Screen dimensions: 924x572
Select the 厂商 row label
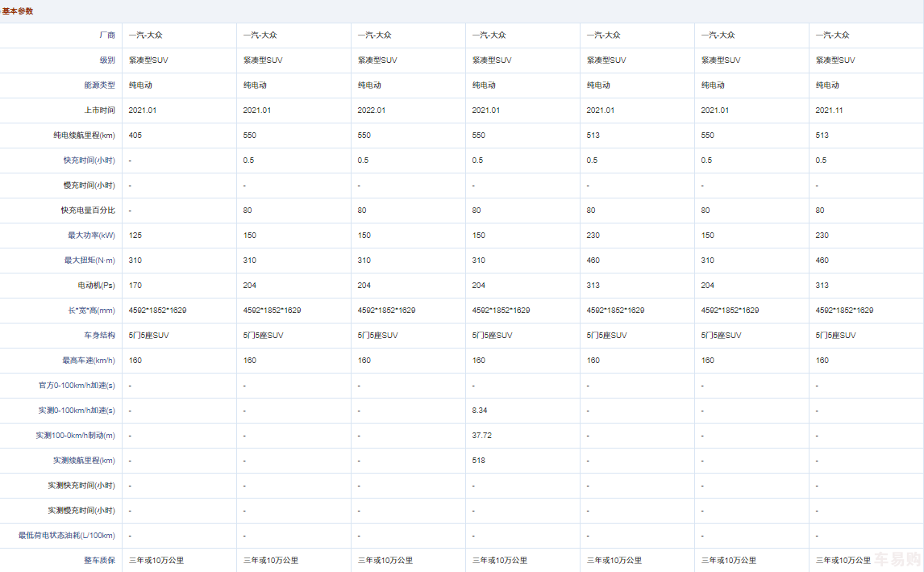(x=107, y=35)
